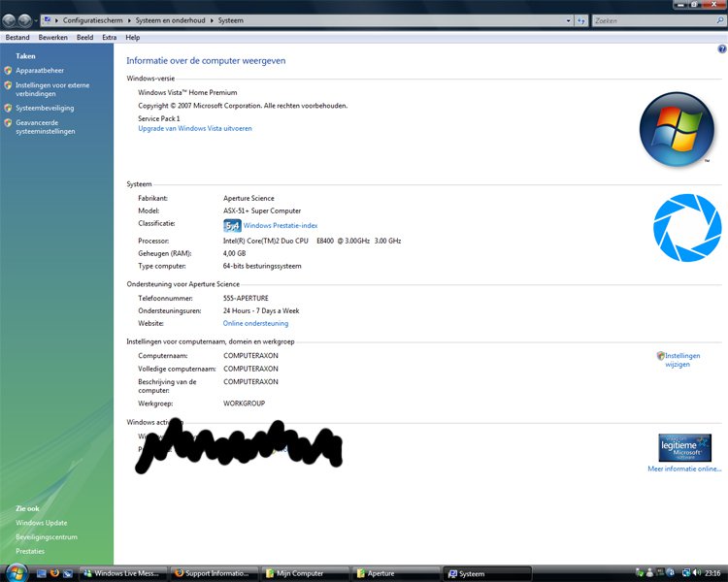Open Geavanceerde systeeminstellingen
Screen dimensions: 728x582
click(46, 127)
